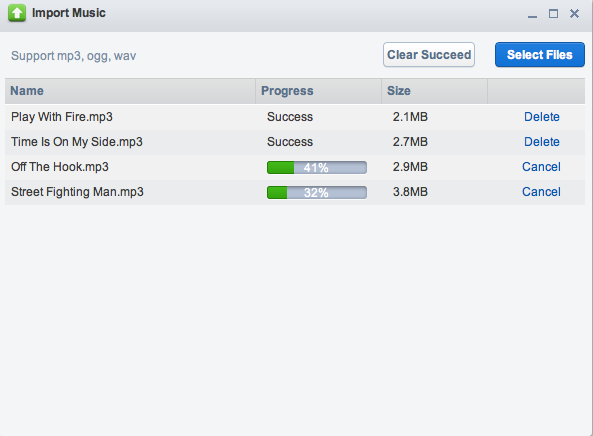Click the 41% progress bar
Image resolution: width=593 pixels, height=436 pixels.
click(317, 168)
